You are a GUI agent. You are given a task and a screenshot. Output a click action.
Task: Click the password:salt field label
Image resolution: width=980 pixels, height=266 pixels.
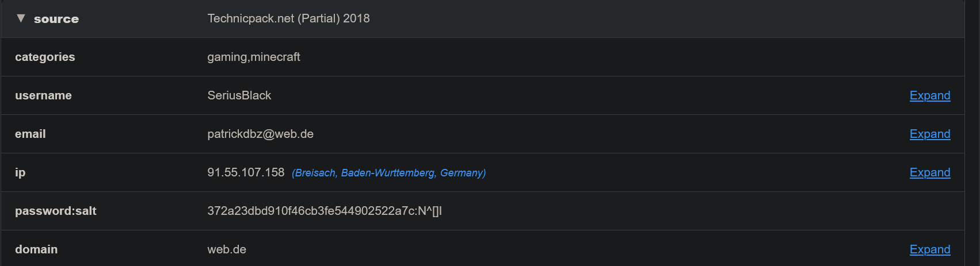pyautogui.click(x=56, y=211)
